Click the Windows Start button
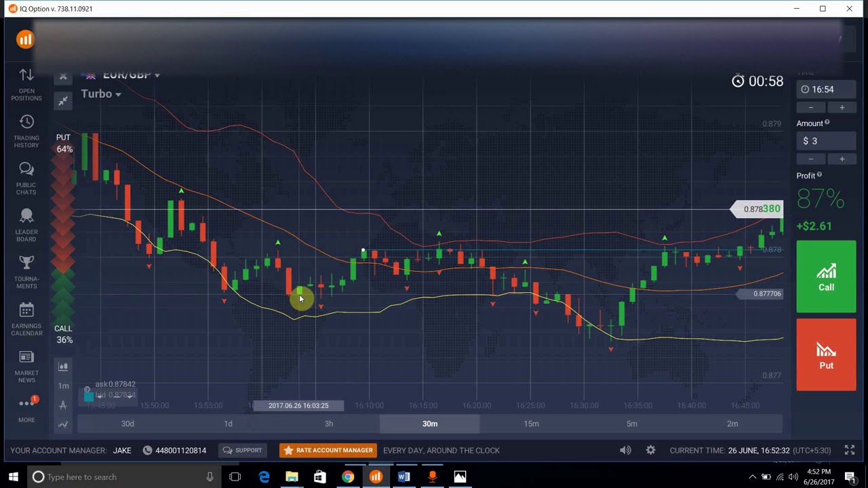 13,477
